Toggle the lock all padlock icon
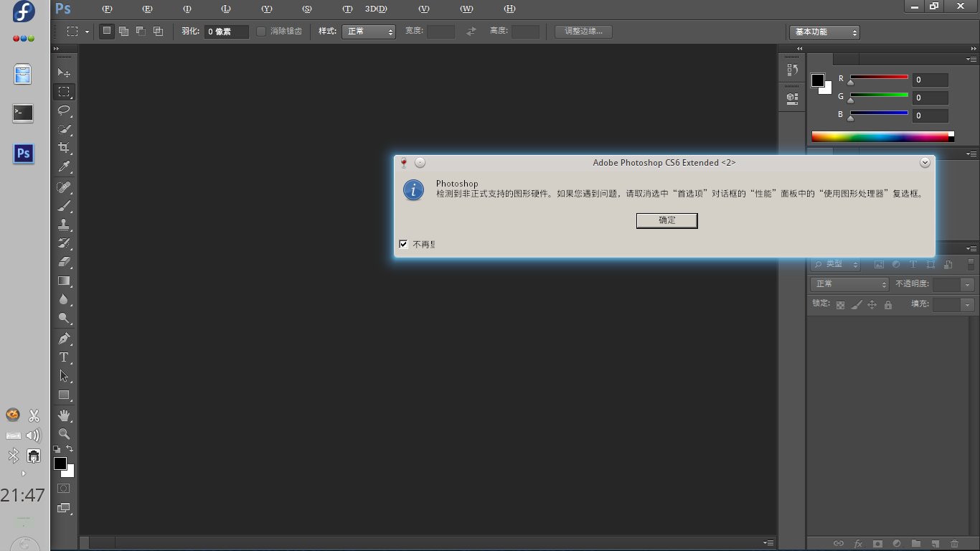The image size is (980, 551). (888, 305)
